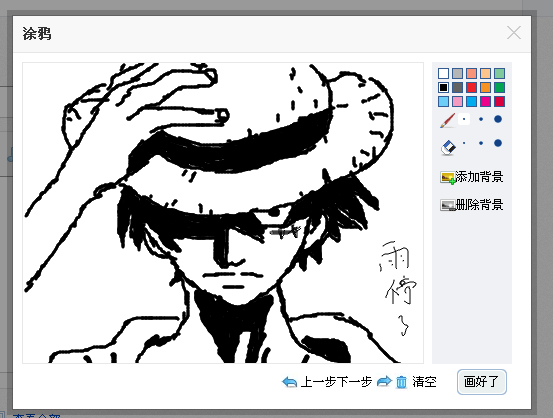This screenshot has height=418, width=553.
Task: Click on the drawing canvas
Action: [223, 213]
